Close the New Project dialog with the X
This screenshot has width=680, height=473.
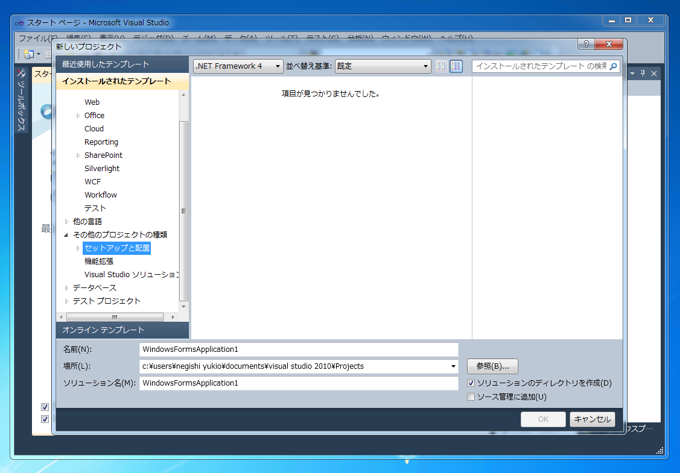[608, 44]
